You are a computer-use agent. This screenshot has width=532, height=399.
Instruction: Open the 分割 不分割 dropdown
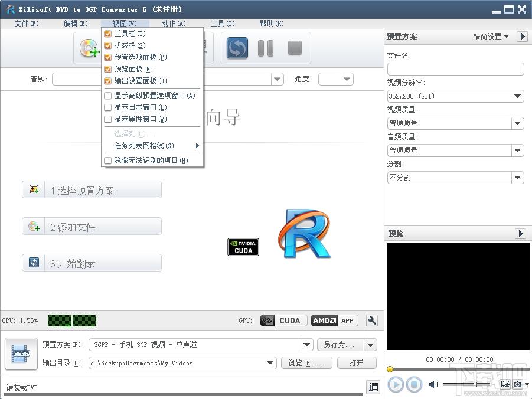point(517,178)
